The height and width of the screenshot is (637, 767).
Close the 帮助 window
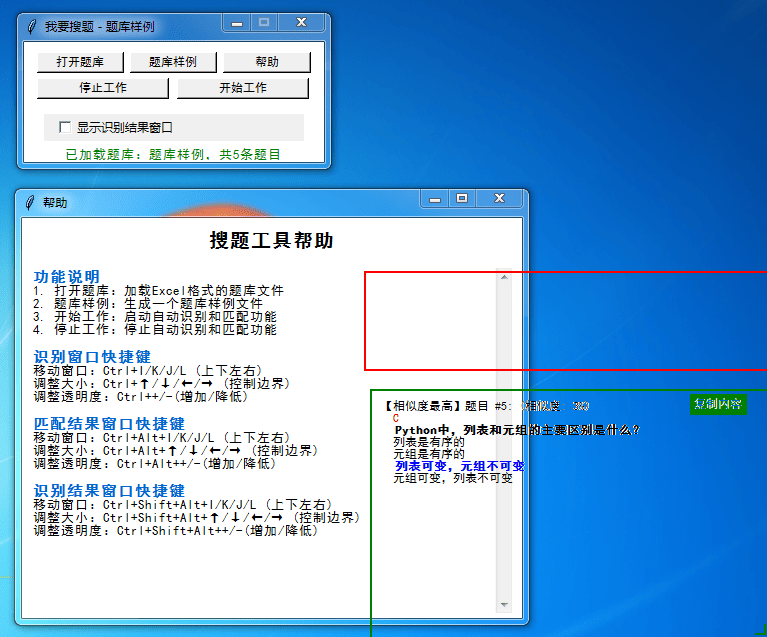(499, 199)
